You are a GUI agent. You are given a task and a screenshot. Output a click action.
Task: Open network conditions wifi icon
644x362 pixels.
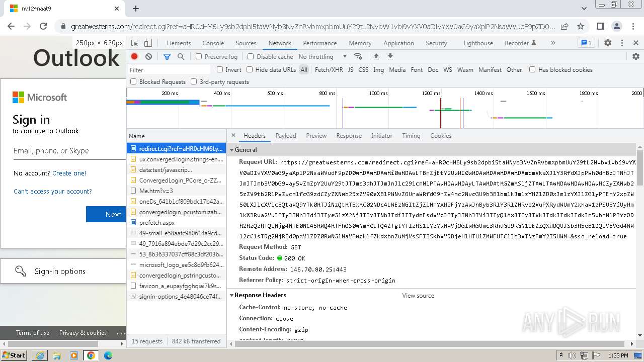coord(358,56)
